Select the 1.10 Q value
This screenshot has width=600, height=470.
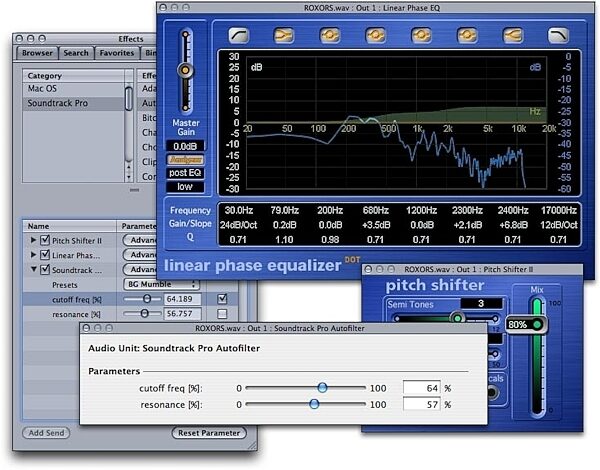(x=284, y=240)
